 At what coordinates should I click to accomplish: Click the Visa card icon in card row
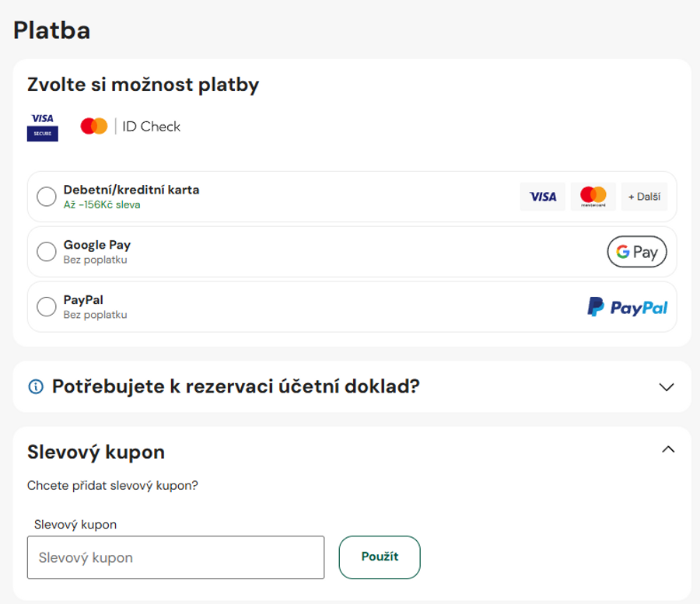click(x=542, y=197)
